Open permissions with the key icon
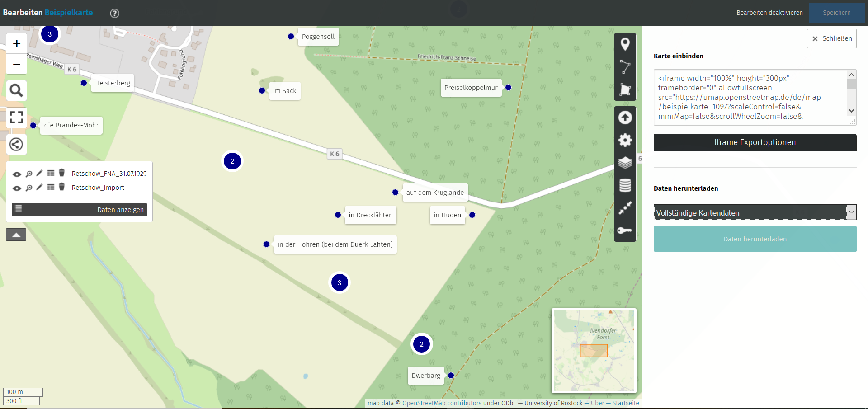The image size is (868, 409). pyautogui.click(x=625, y=230)
